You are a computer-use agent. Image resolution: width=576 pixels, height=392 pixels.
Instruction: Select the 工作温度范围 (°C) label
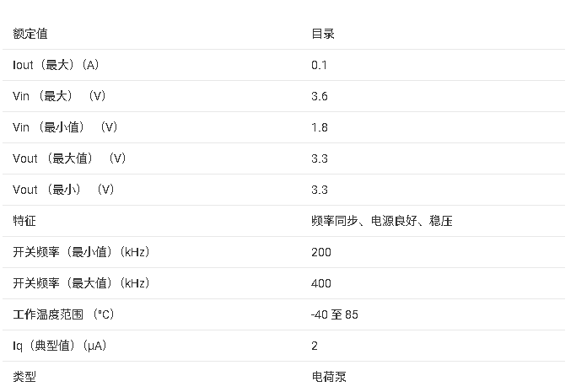63,314
